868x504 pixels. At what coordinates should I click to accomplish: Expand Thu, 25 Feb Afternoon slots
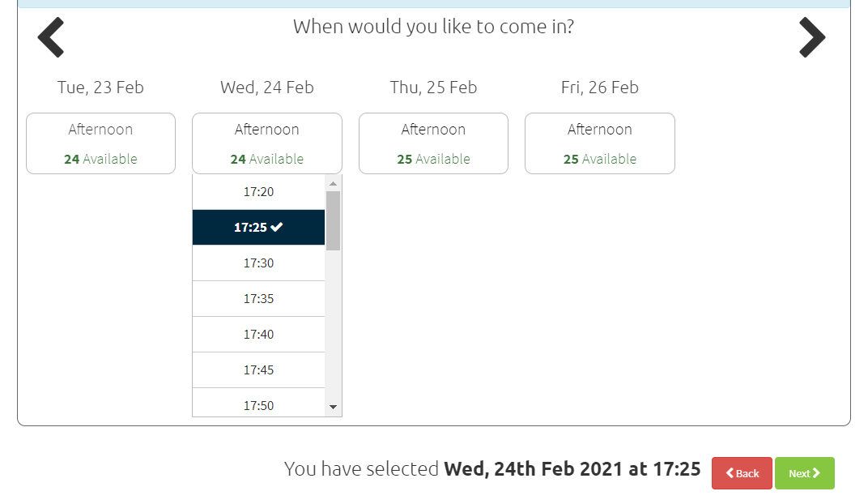pyautogui.click(x=433, y=143)
